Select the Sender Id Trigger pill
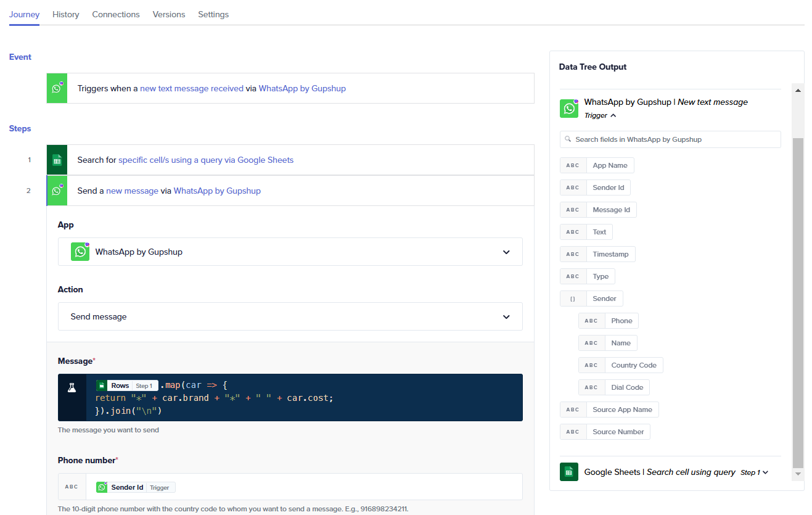 tap(136, 487)
